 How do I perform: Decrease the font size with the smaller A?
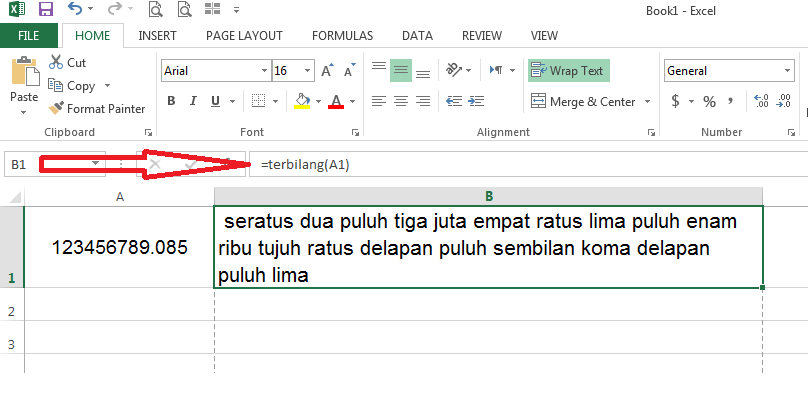pos(349,71)
